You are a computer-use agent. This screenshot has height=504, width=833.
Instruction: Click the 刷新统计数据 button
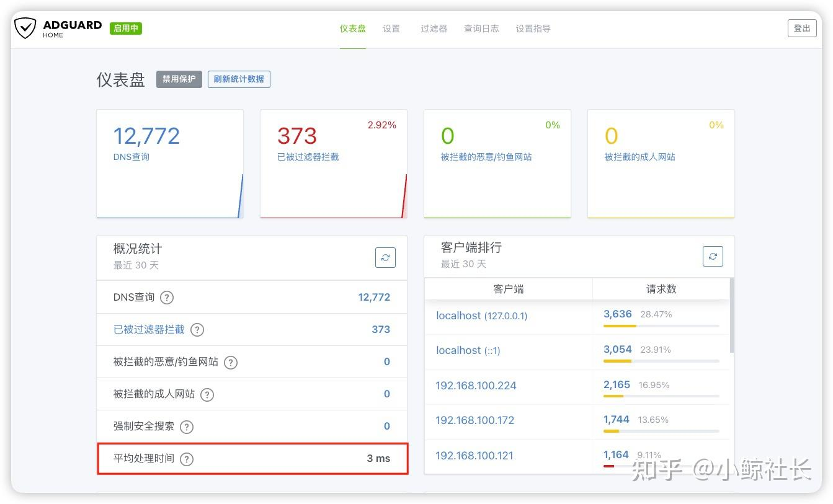coord(239,79)
